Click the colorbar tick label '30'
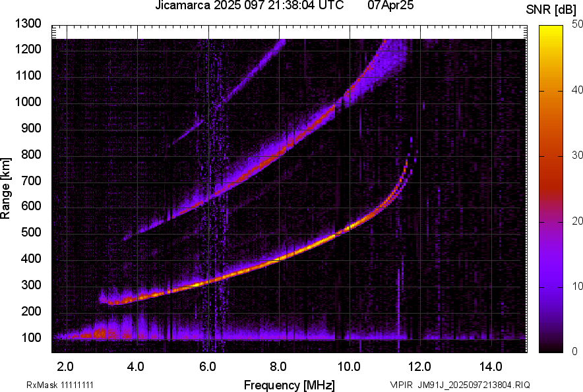Viewport: 583px width, 392px height. (x=578, y=155)
